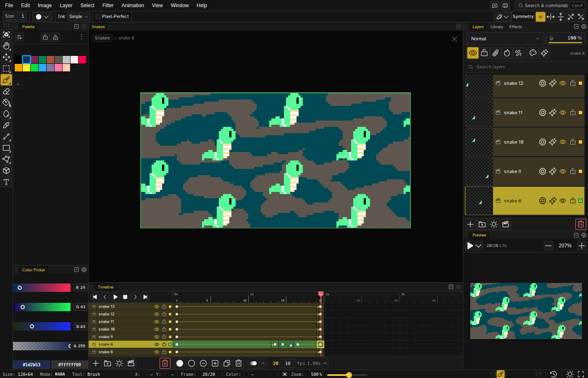Select the Text tool
The image size is (588, 378).
pyautogui.click(x=6, y=182)
